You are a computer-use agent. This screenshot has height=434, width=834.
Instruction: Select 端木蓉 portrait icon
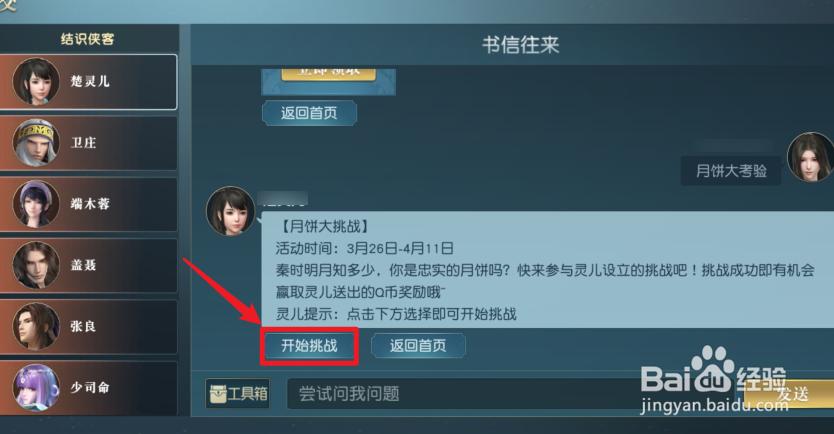pos(36,204)
